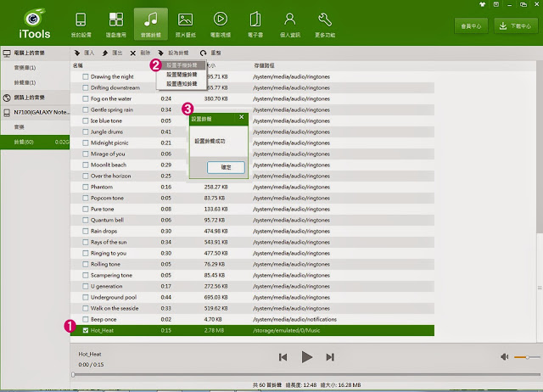
Task: Open the My Device tab icon
Action: coord(81,20)
